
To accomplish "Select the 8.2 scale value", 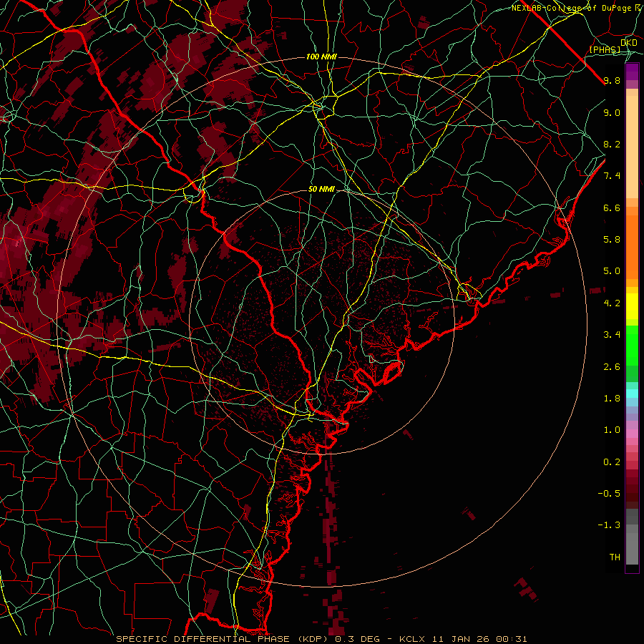I will pos(612,144).
